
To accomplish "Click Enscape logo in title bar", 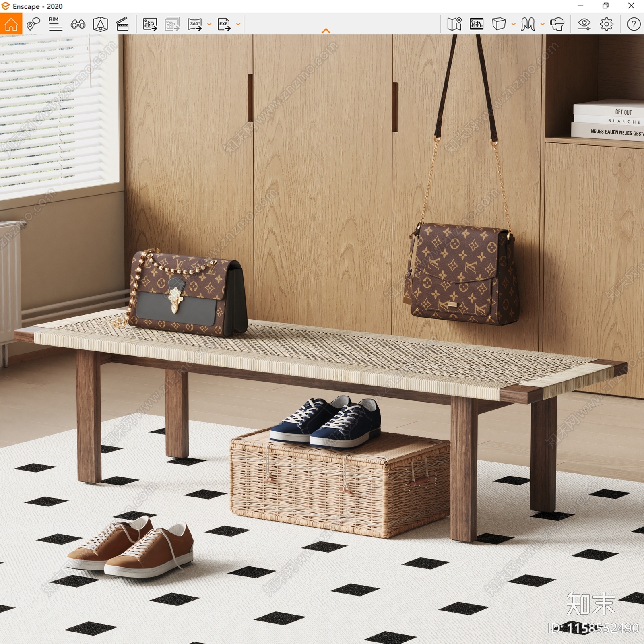I will point(6,6).
